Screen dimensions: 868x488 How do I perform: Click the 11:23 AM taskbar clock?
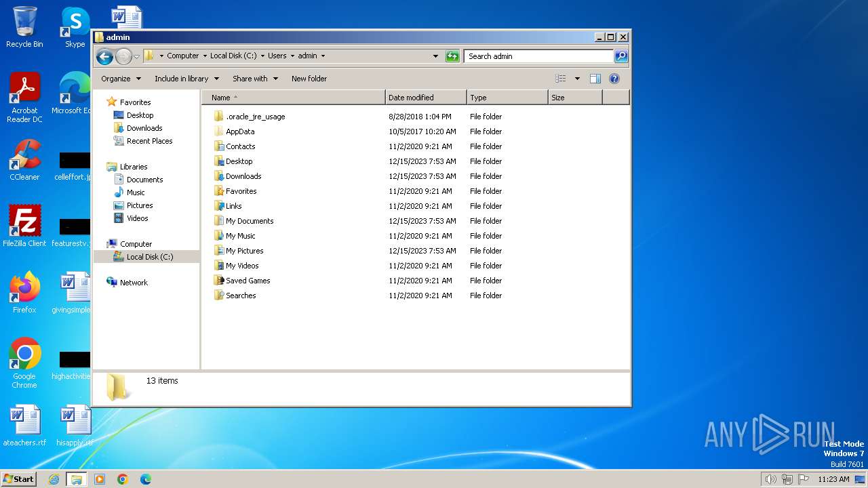point(833,479)
